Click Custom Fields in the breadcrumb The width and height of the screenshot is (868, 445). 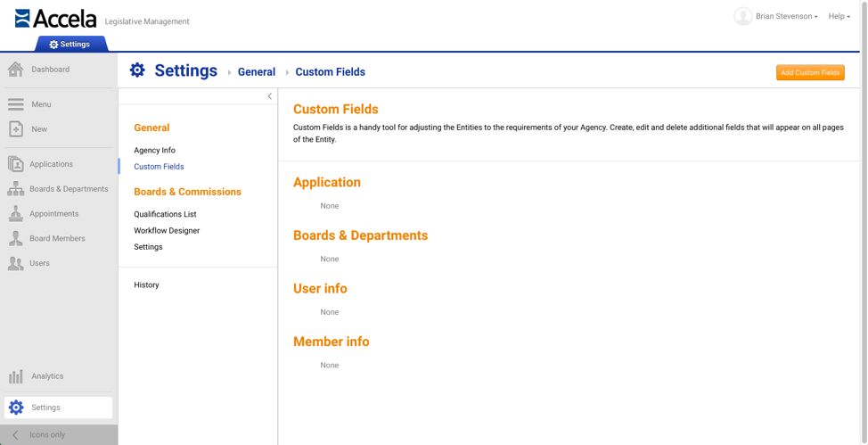coord(331,72)
